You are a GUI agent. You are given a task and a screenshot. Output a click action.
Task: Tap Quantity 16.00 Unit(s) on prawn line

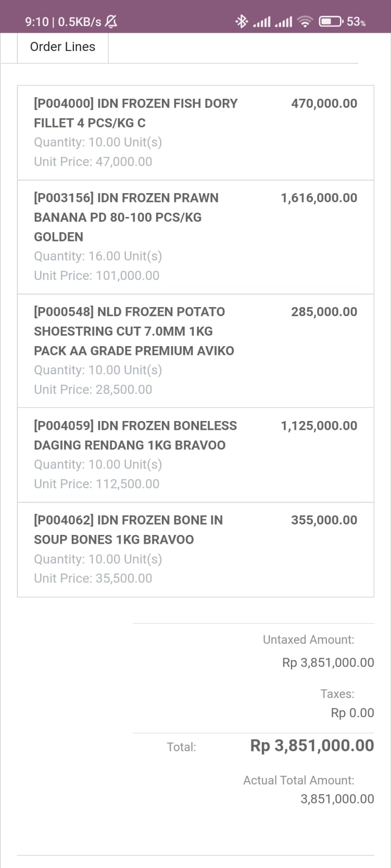point(98,256)
